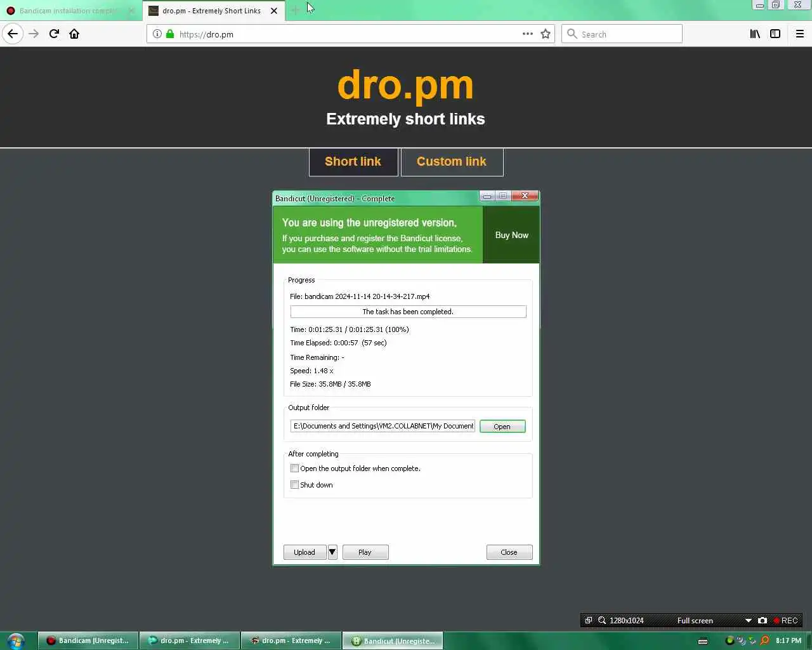The height and width of the screenshot is (650, 812).
Task: Focus the browser Search box
Action: [x=622, y=34]
